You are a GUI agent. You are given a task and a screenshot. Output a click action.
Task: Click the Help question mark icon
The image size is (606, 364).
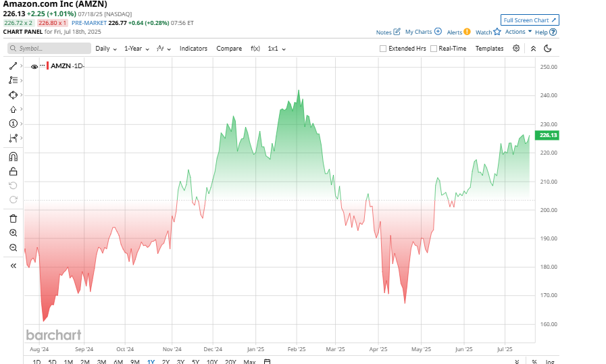[x=553, y=32]
